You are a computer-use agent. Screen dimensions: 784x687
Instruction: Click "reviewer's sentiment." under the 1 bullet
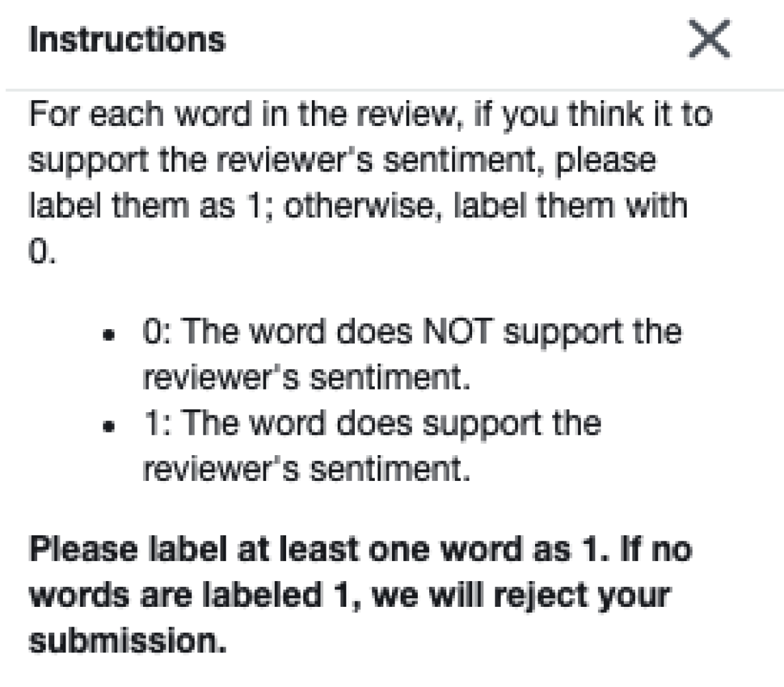click(x=306, y=469)
